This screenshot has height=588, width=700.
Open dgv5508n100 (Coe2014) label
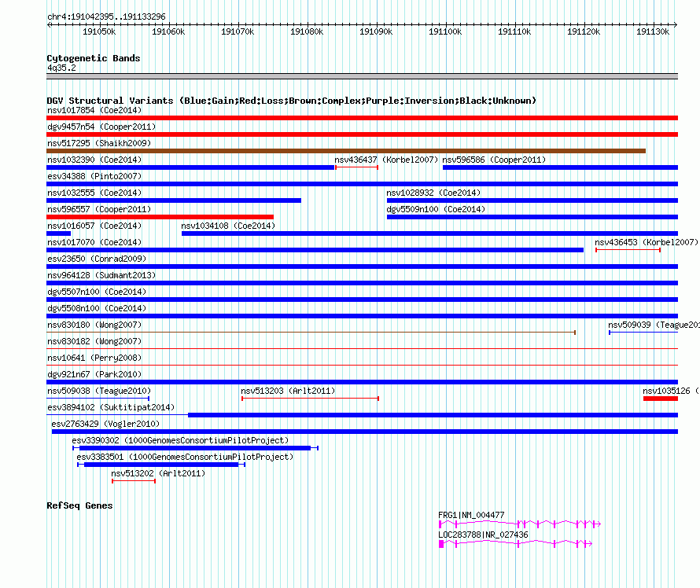(97, 308)
